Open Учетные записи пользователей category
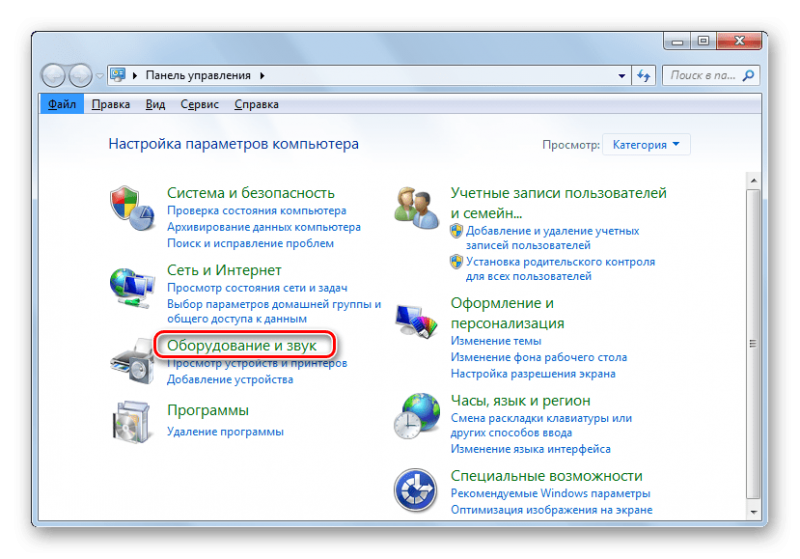 click(x=558, y=202)
